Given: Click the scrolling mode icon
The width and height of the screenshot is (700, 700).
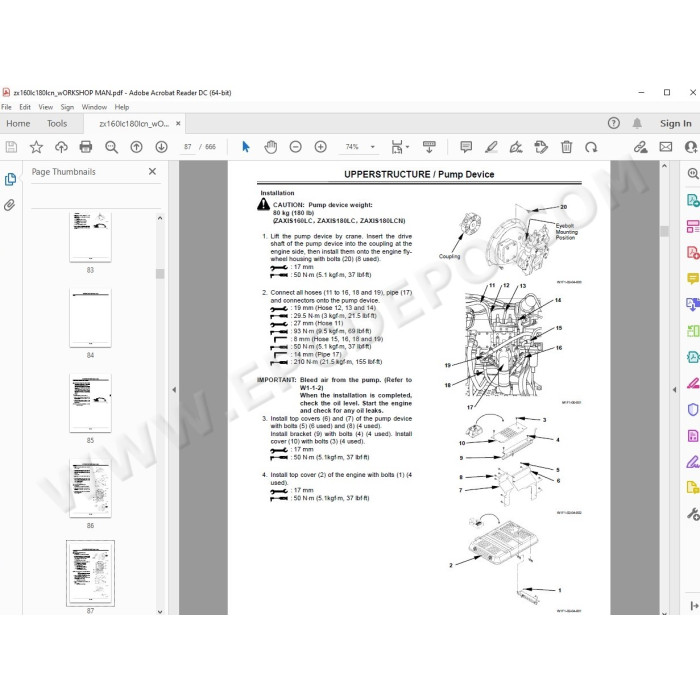Looking at the screenshot, I should (429, 147).
